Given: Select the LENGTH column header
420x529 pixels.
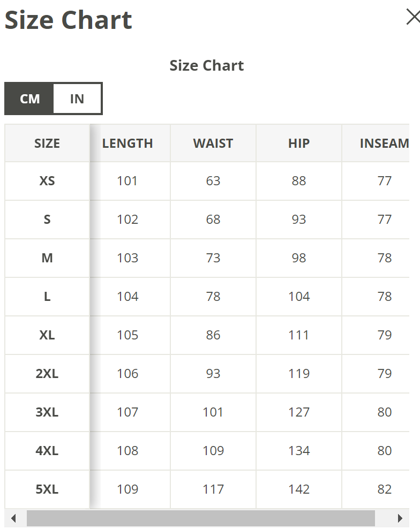Looking at the screenshot, I should click(127, 143).
